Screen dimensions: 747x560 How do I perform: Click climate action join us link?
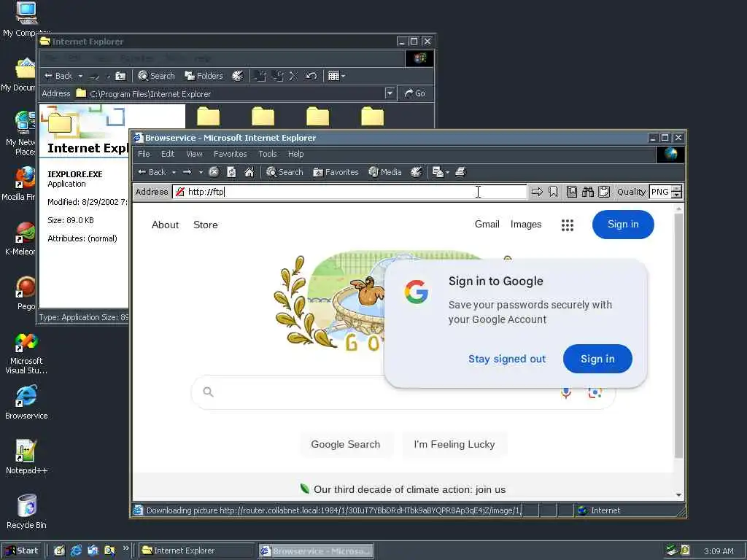[409, 489]
